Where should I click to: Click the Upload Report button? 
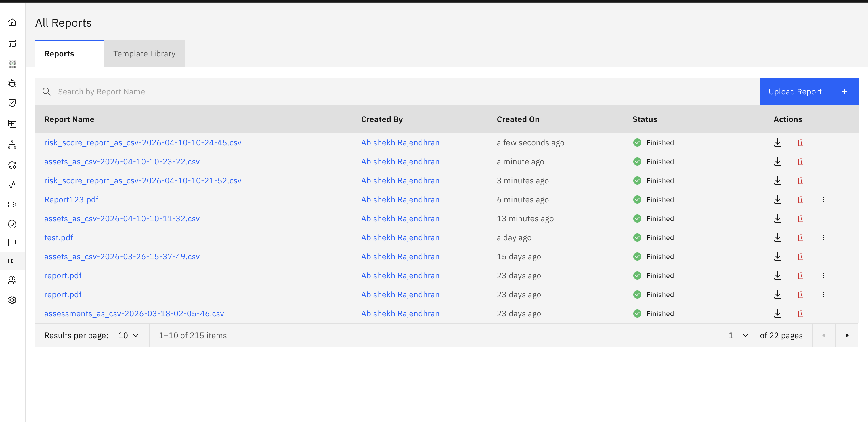pos(808,92)
